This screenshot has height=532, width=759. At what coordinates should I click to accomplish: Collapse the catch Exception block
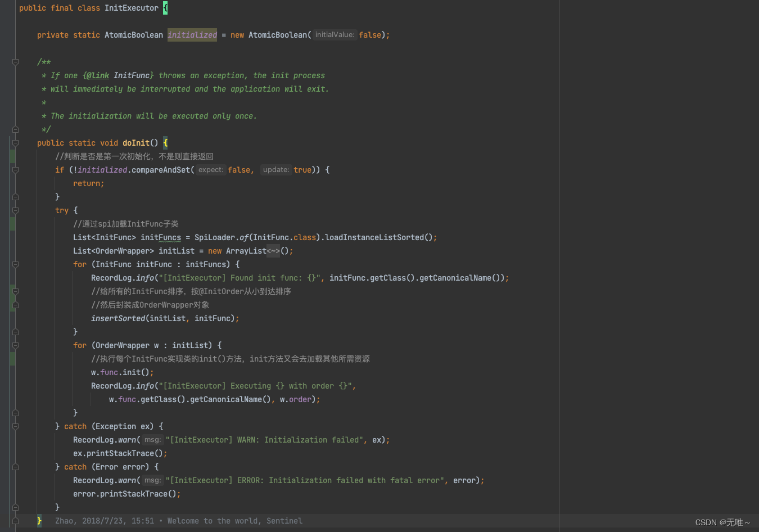click(x=16, y=426)
